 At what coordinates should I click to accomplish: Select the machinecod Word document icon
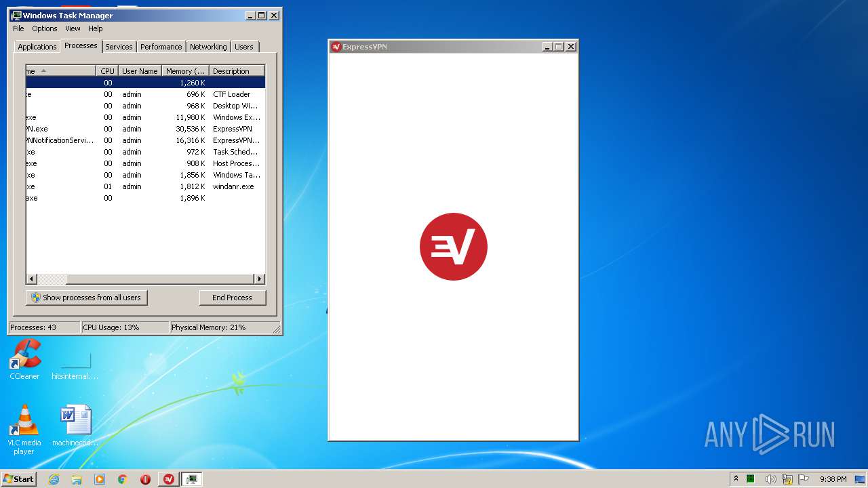[75, 426]
